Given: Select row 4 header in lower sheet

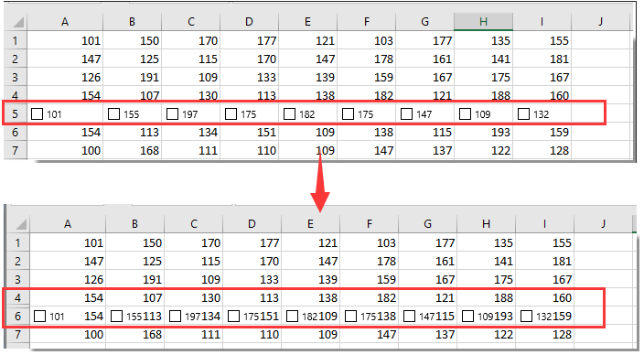Looking at the screenshot, I should coord(17,298).
